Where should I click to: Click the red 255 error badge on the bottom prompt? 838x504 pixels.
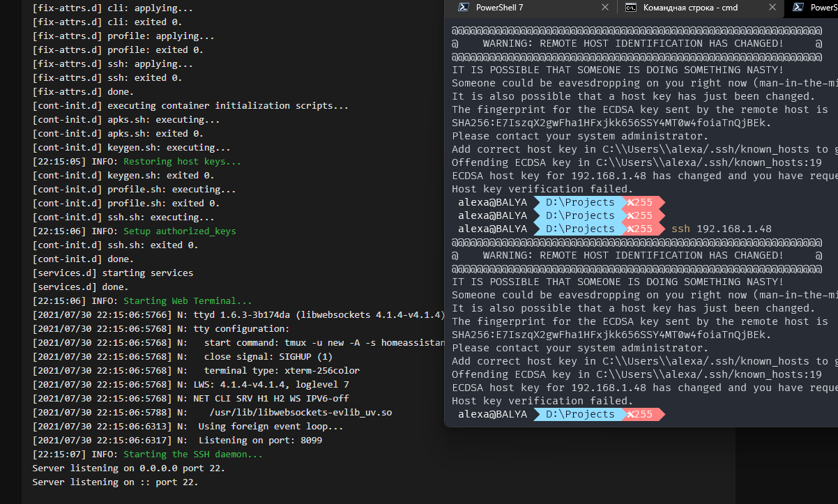(641, 415)
